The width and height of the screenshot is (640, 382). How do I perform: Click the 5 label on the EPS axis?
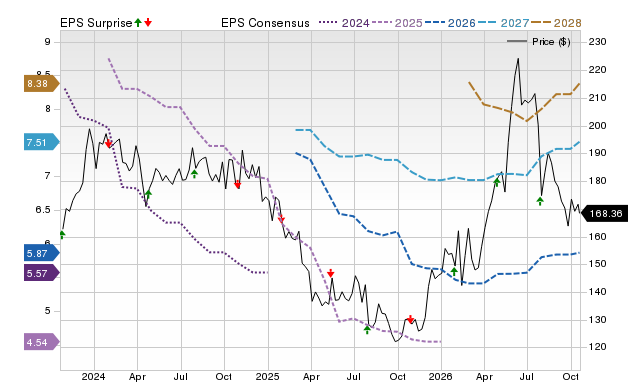48,311
